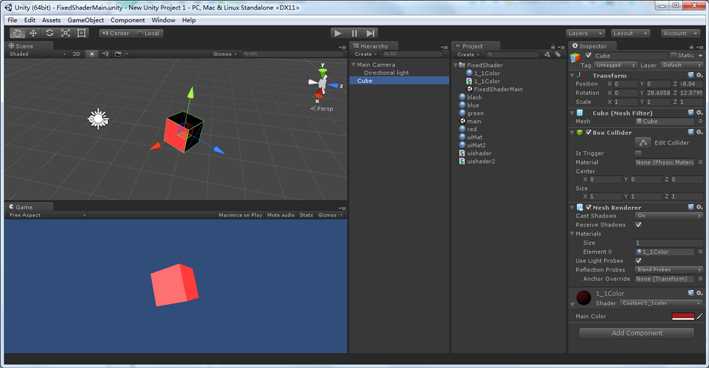Enable the Is Trigger checkbox
The image size is (709, 368).
tap(638, 153)
